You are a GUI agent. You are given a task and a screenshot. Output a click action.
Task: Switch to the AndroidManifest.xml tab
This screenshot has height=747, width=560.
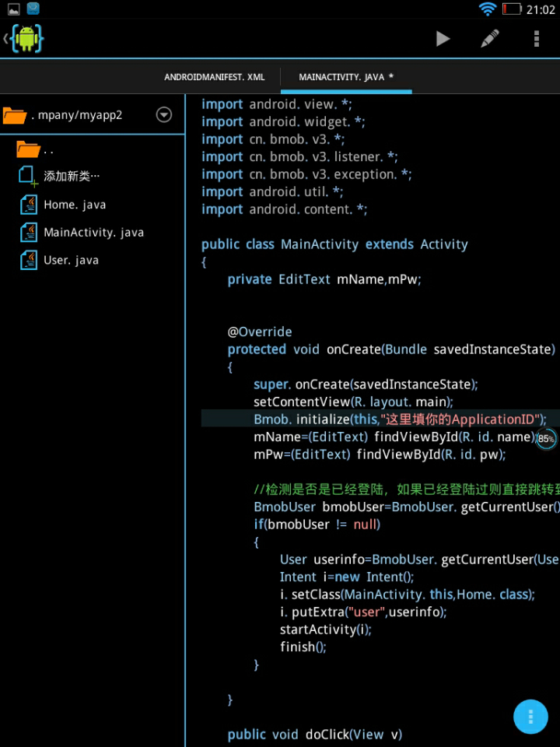pyautogui.click(x=215, y=77)
